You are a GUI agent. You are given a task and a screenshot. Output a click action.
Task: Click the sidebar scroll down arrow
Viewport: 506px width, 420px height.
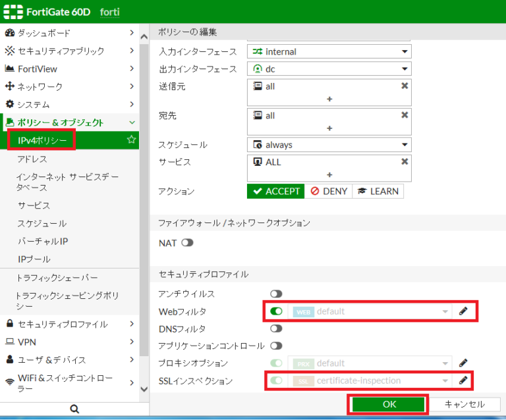[x=144, y=389]
